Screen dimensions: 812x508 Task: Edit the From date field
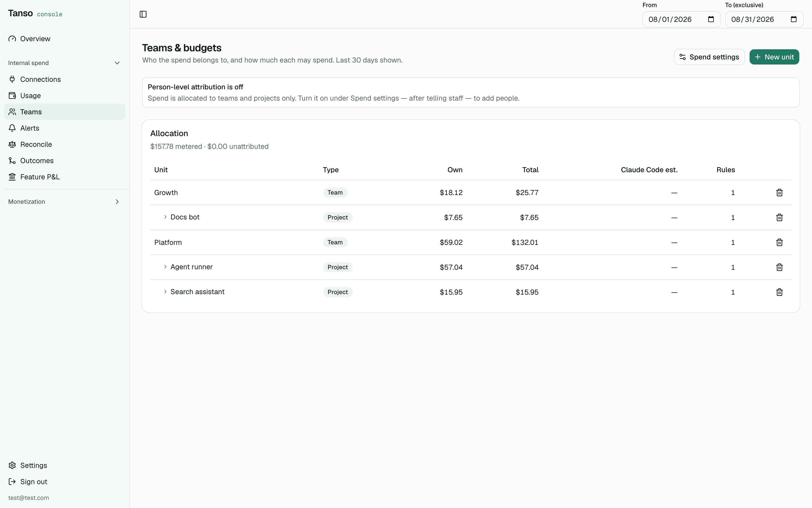[682, 19]
